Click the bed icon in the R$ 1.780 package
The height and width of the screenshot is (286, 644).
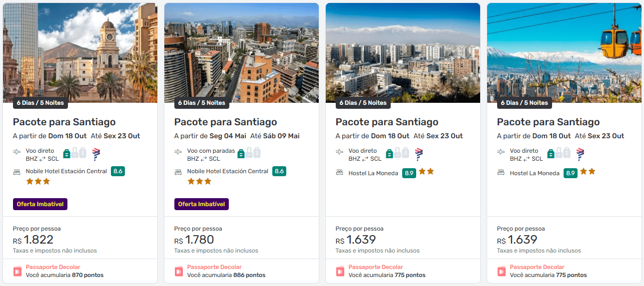(178, 172)
